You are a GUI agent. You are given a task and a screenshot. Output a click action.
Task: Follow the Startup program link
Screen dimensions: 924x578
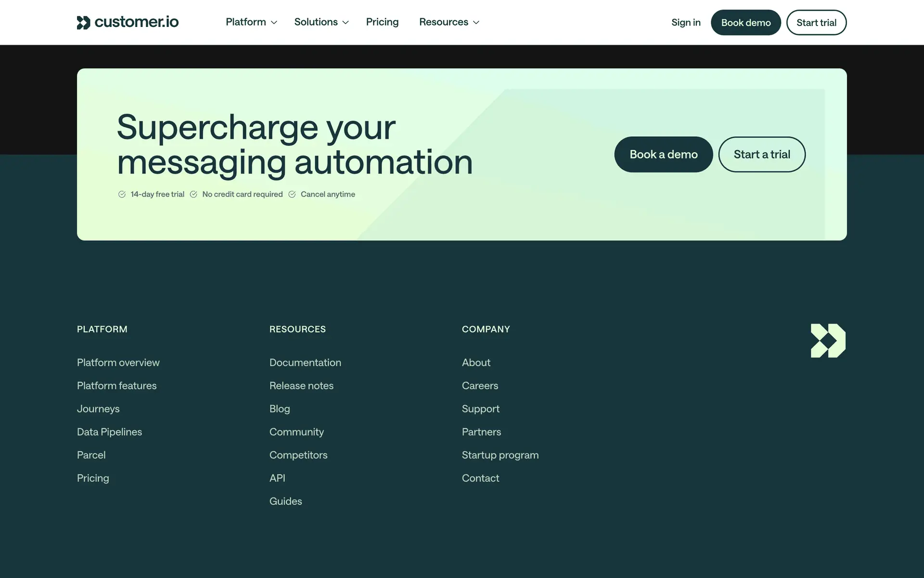(500, 455)
